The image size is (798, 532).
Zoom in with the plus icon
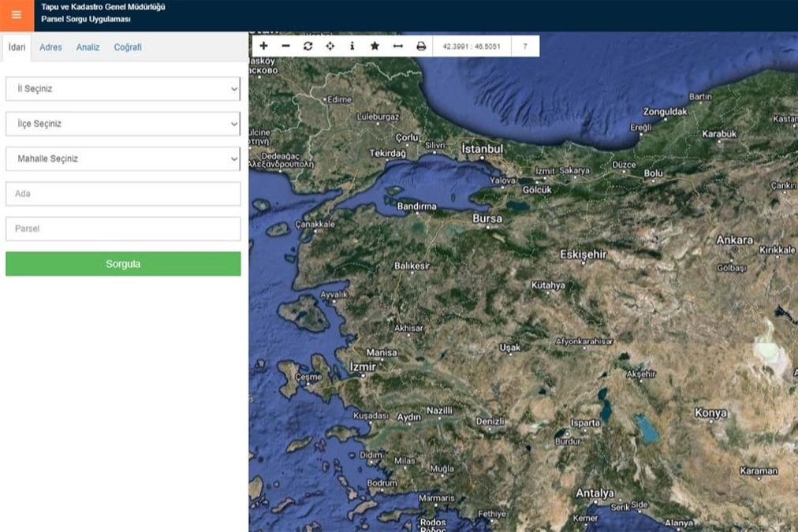click(263, 47)
